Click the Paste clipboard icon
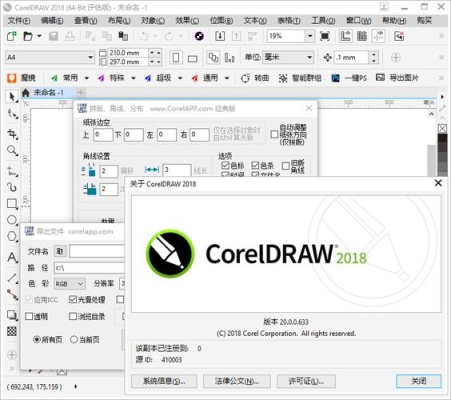451x400 pixels. [x=123, y=36]
